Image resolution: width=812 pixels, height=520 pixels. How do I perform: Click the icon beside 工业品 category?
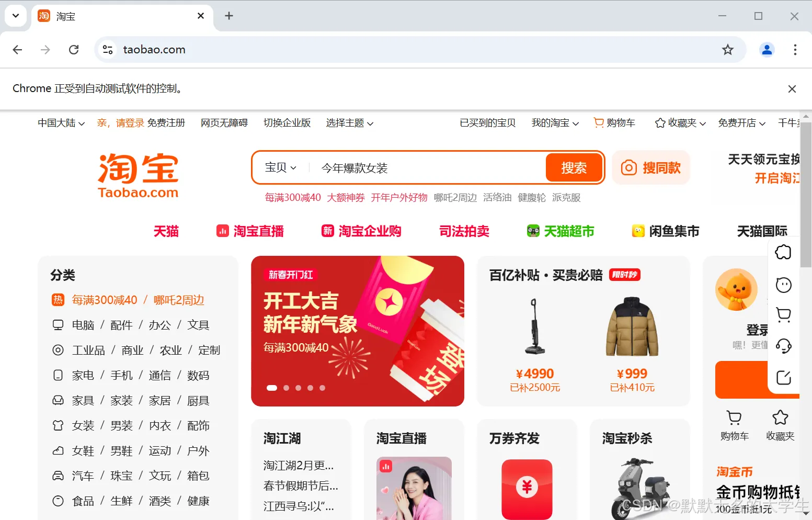coord(58,350)
